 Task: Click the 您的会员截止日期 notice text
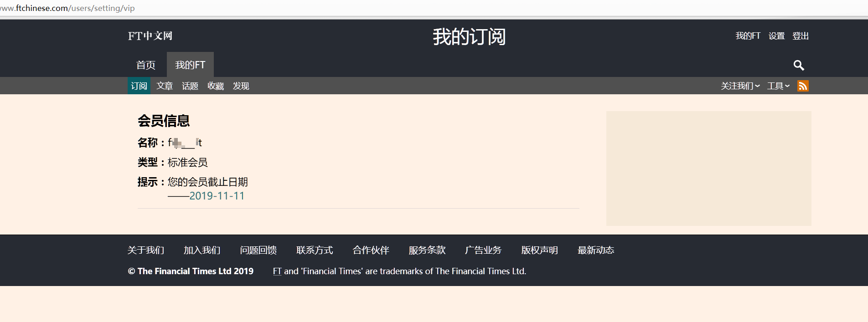208,182
